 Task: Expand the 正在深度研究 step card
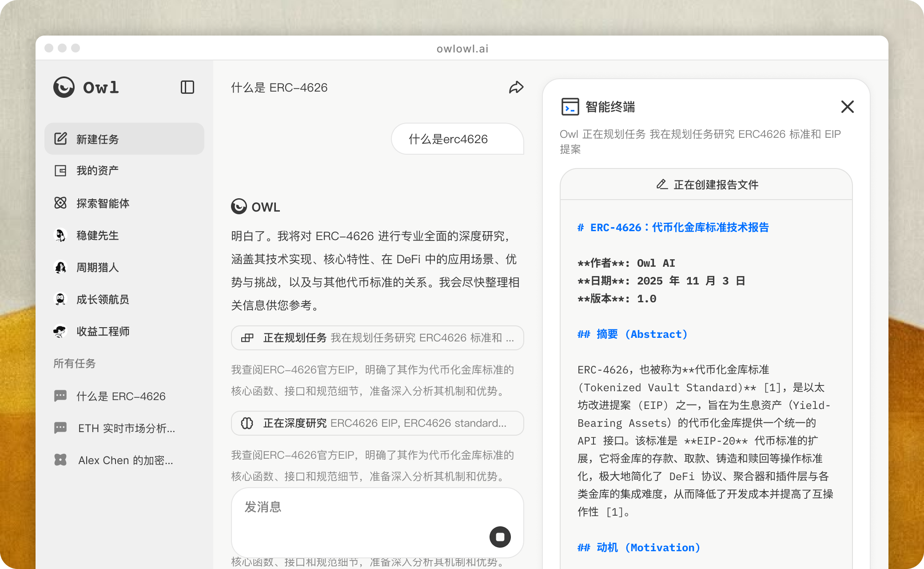(378, 423)
